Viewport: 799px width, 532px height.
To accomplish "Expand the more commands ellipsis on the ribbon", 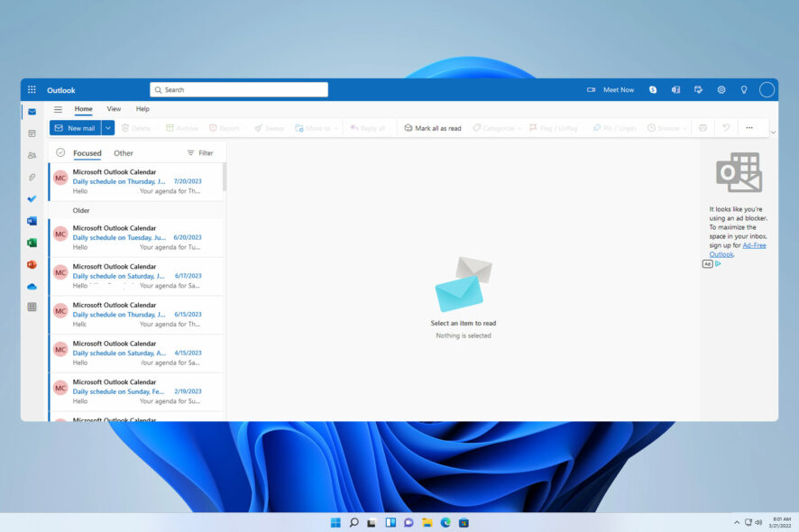I will [x=749, y=127].
